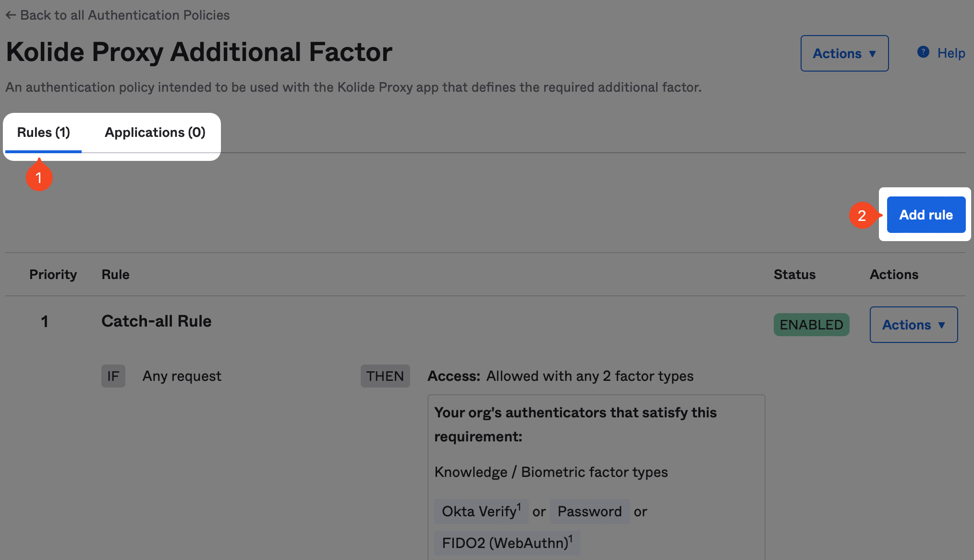This screenshot has width=974, height=560.
Task: Open the policy Actions dropdown at top
Action: click(844, 53)
